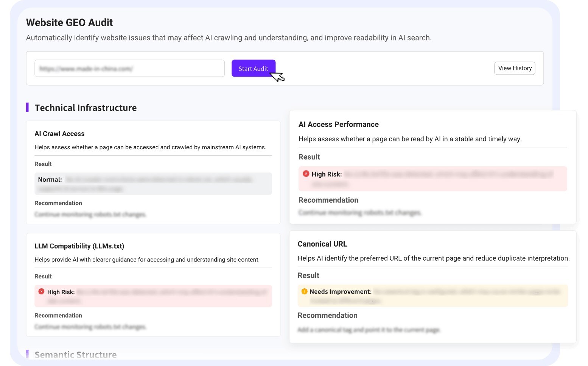Click the Start Audit button

[x=253, y=69]
